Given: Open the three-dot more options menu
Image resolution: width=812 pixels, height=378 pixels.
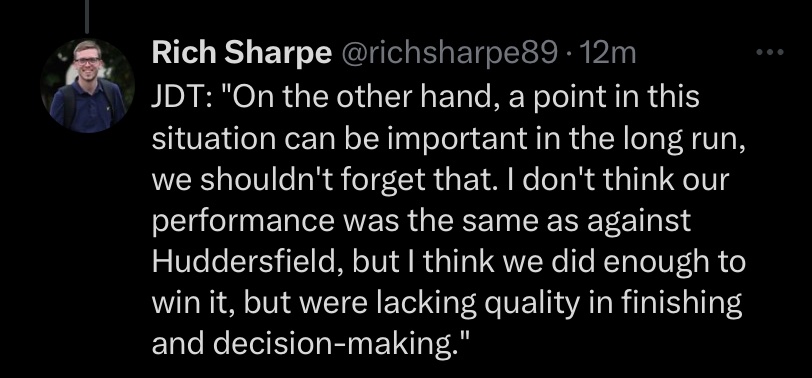Looking at the screenshot, I should pos(770,52).
